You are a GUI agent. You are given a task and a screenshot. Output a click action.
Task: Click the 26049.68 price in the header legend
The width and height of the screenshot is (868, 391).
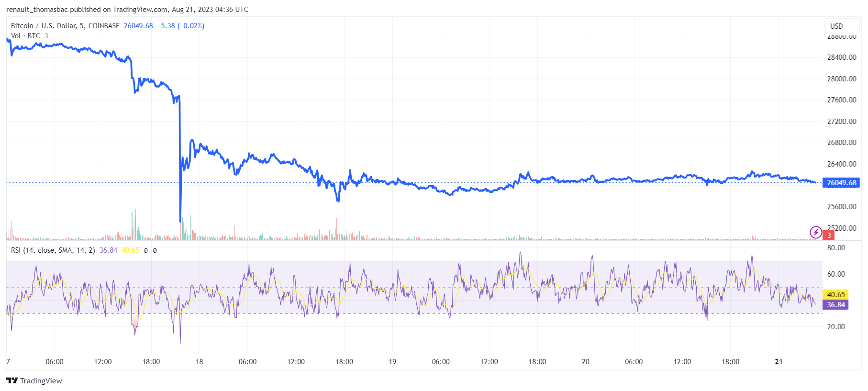click(x=138, y=26)
